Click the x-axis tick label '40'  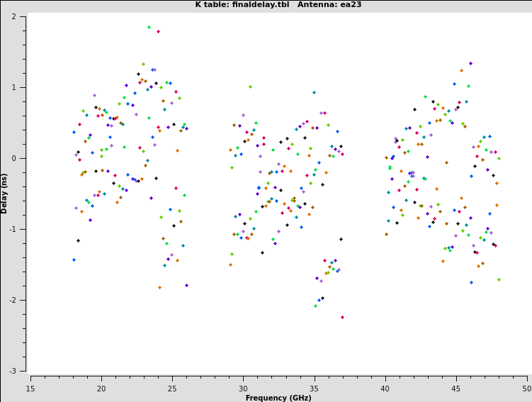pos(385,389)
